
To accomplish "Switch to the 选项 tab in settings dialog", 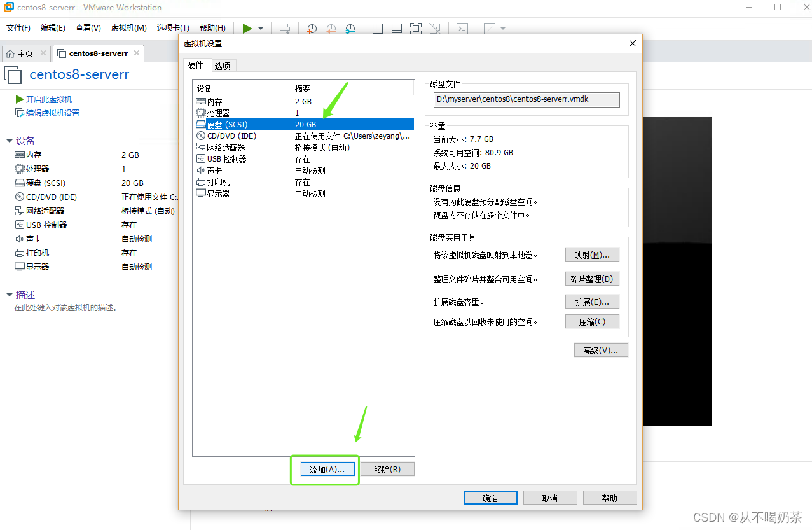I will click(223, 66).
